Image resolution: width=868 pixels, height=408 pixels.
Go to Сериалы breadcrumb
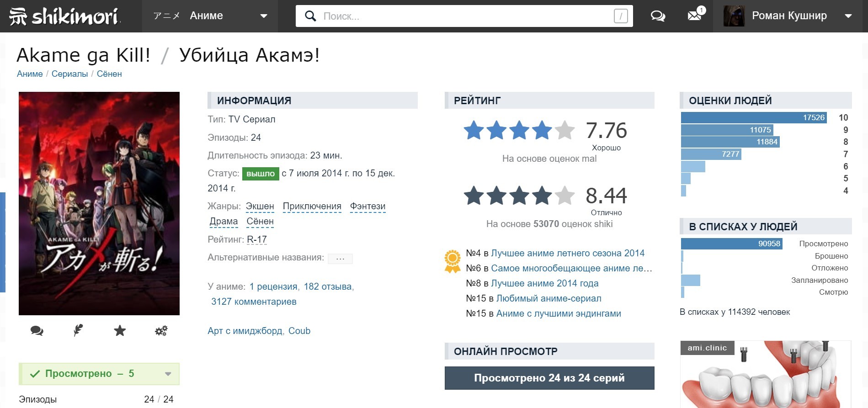tap(69, 74)
